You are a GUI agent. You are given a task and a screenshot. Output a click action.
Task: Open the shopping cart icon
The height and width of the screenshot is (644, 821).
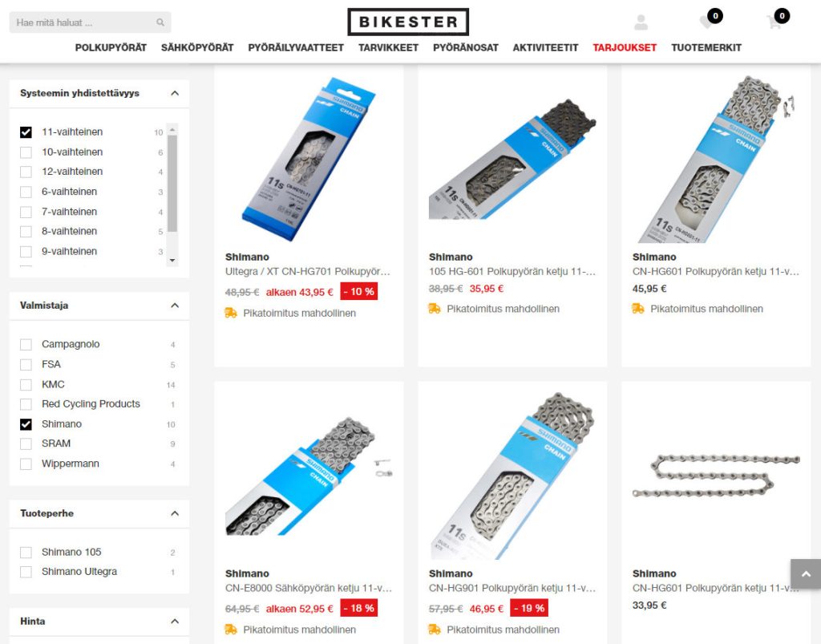tap(774, 22)
